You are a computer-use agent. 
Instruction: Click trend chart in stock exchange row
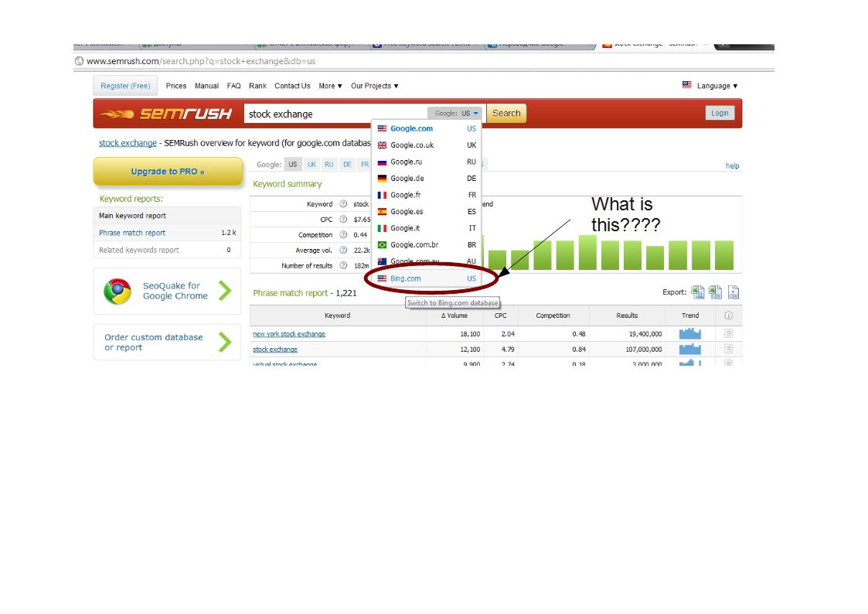coord(689,349)
